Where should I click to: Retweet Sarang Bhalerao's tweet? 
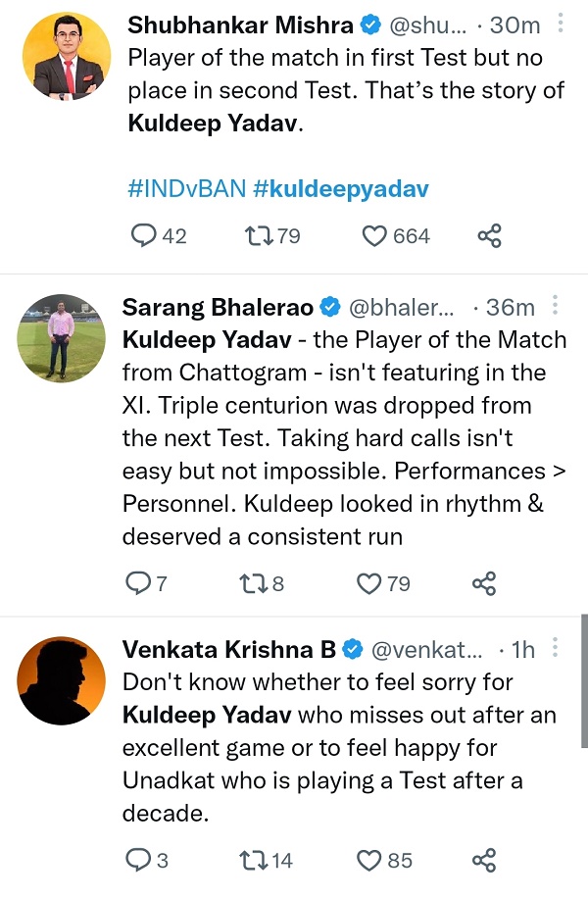coord(250,584)
